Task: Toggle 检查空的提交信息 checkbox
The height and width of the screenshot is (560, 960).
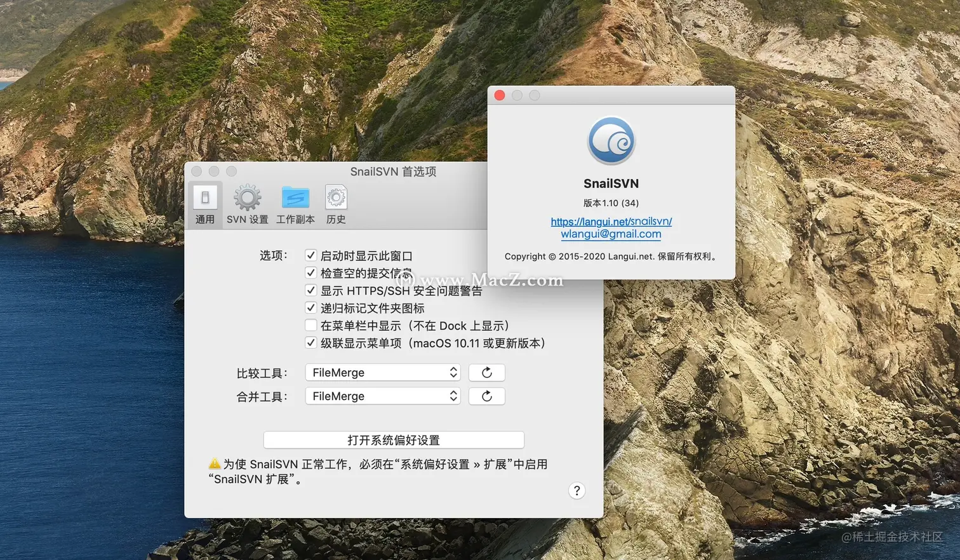Action: click(310, 273)
